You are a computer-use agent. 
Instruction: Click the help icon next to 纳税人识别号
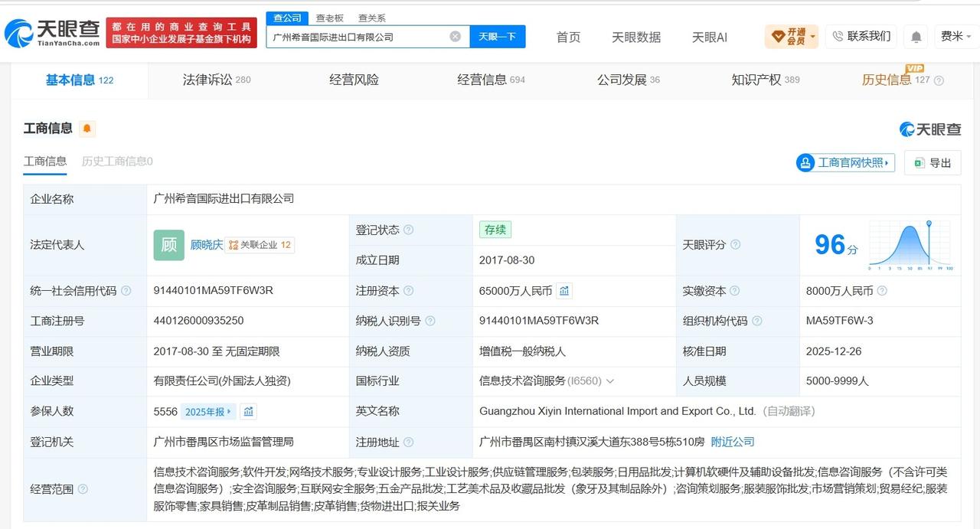click(430, 321)
